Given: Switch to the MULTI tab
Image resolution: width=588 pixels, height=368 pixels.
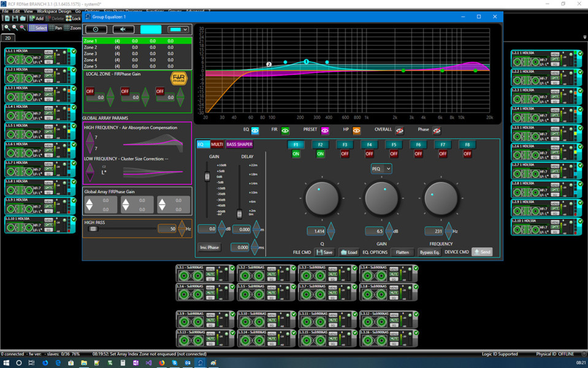Looking at the screenshot, I should 217,144.
